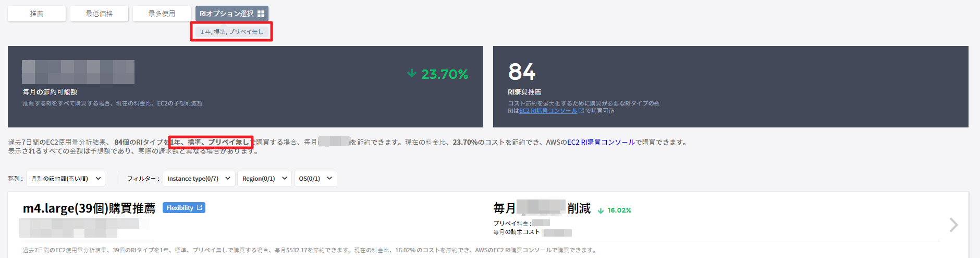Click the green down arrow beside 16.02%
The height and width of the screenshot is (258, 980).
coord(601,211)
